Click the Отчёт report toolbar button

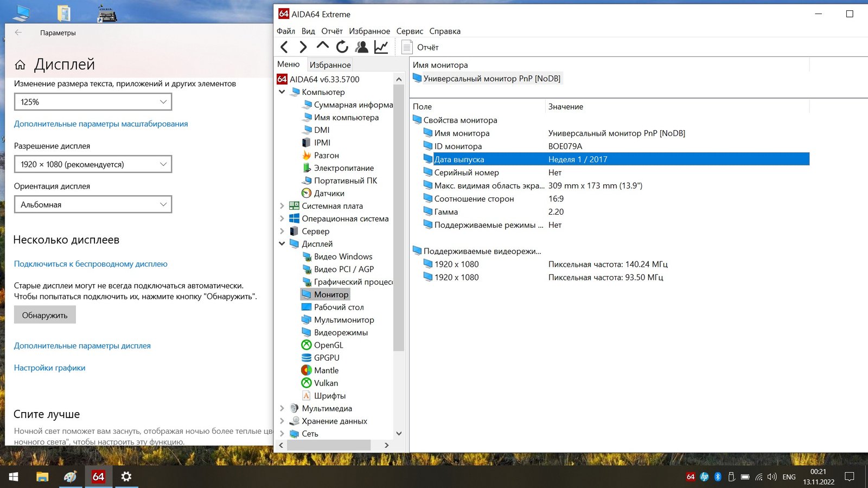point(420,47)
